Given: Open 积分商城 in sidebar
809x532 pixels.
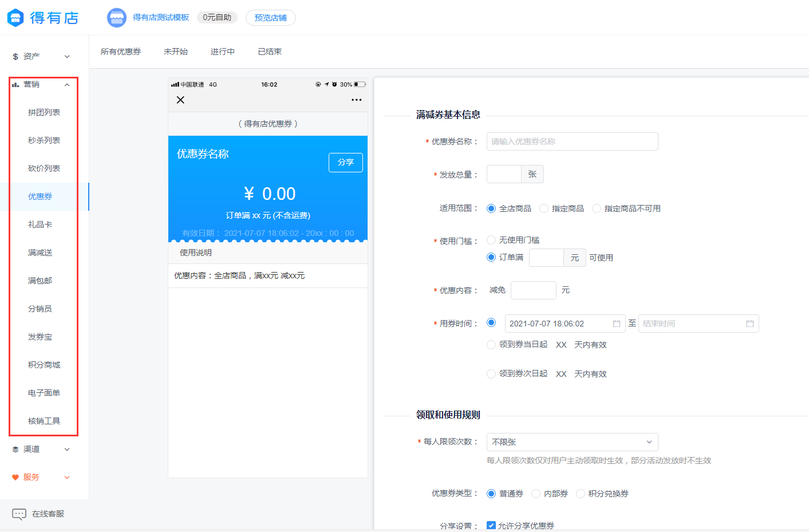Looking at the screenshot, I should point(44,365).
